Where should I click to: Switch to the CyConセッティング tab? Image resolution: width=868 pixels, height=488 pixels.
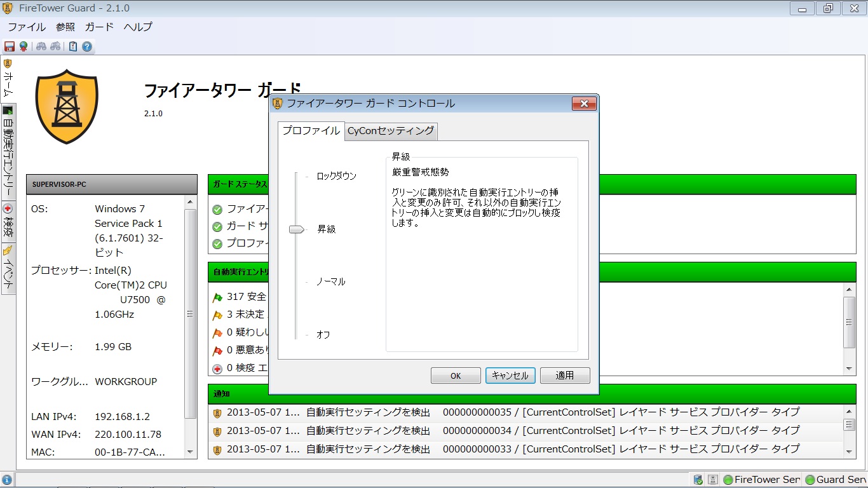391,131
